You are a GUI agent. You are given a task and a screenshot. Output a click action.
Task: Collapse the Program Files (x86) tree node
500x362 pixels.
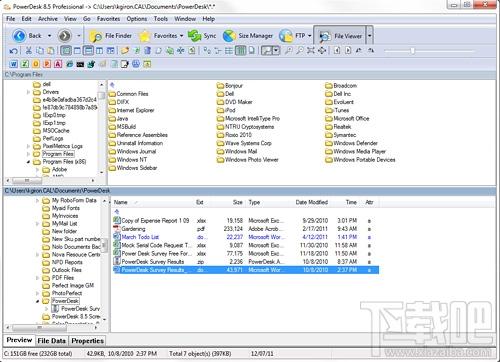28,162
